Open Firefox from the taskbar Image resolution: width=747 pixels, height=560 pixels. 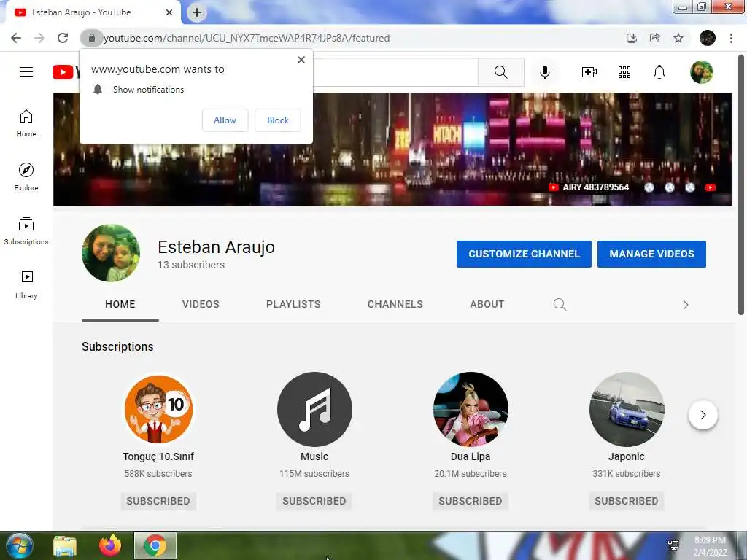point(110,545)
